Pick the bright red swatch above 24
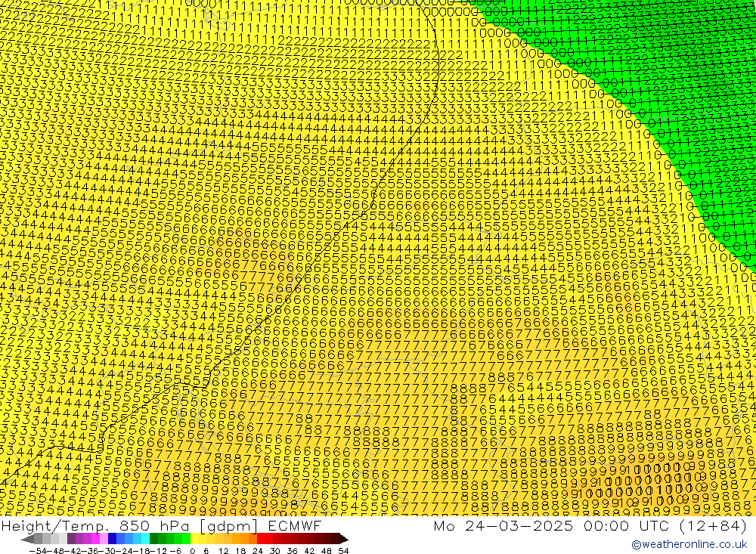756x554 pixels. point(261,539)
